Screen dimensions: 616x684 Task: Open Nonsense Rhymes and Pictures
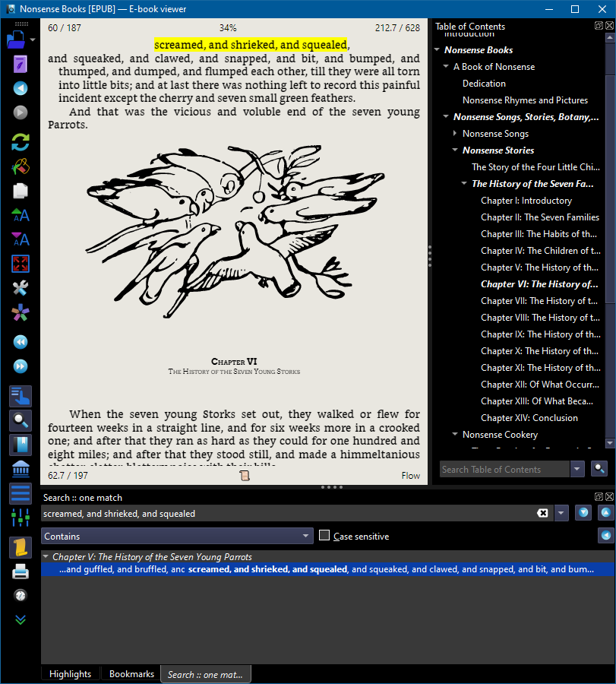pos(525,100)
